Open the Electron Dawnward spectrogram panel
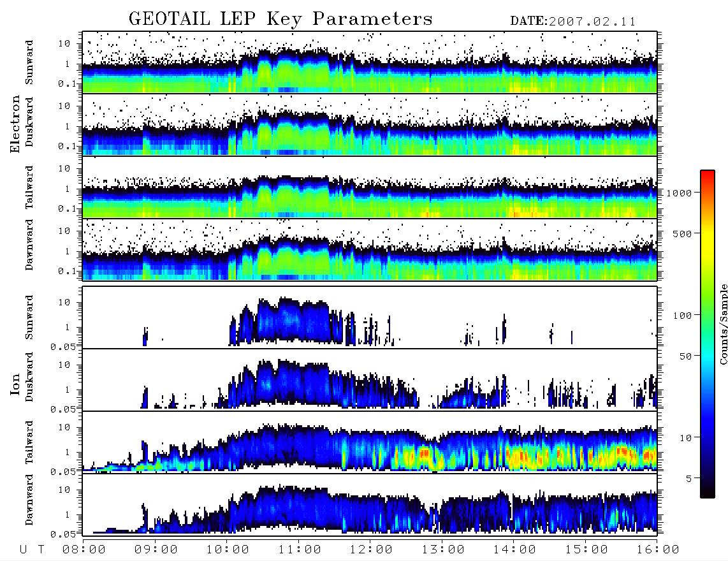728x561 pixels. tap(370, 250)
